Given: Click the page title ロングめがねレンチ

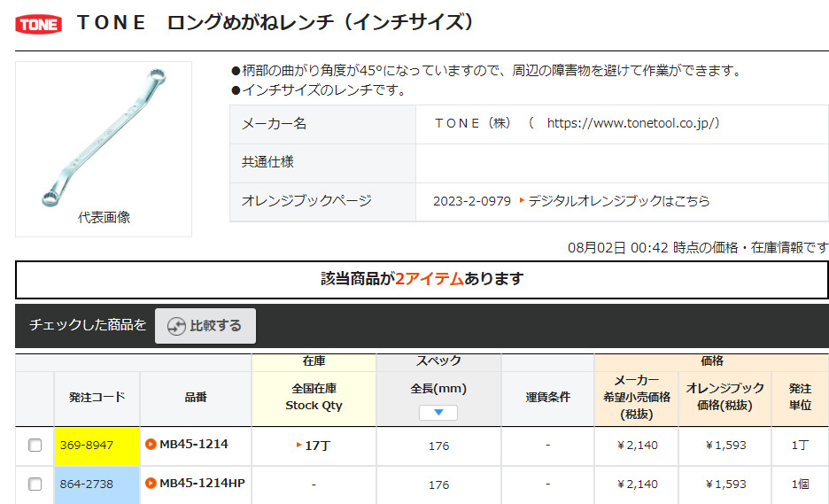Looking at the screenshot, I should 251,23.
